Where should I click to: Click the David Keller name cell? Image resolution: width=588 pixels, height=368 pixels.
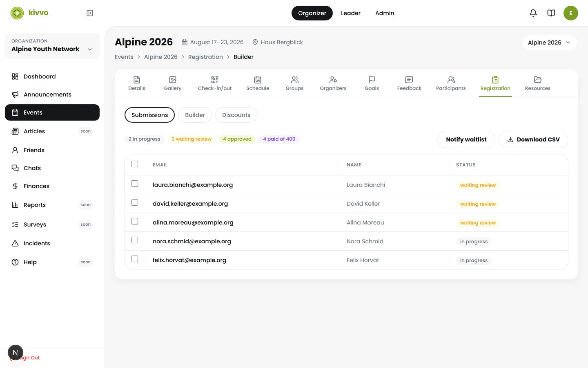(x=363, y=204)
